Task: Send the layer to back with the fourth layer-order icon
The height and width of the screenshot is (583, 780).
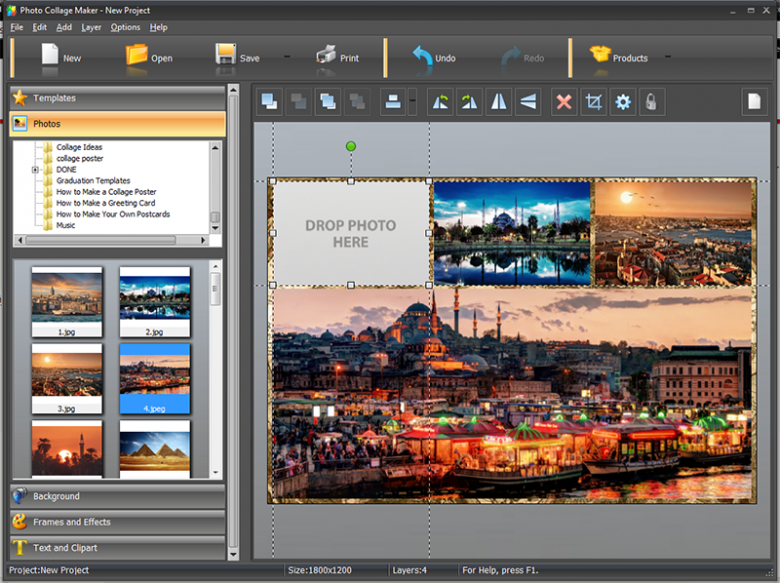Action: [x=357, y=102]
